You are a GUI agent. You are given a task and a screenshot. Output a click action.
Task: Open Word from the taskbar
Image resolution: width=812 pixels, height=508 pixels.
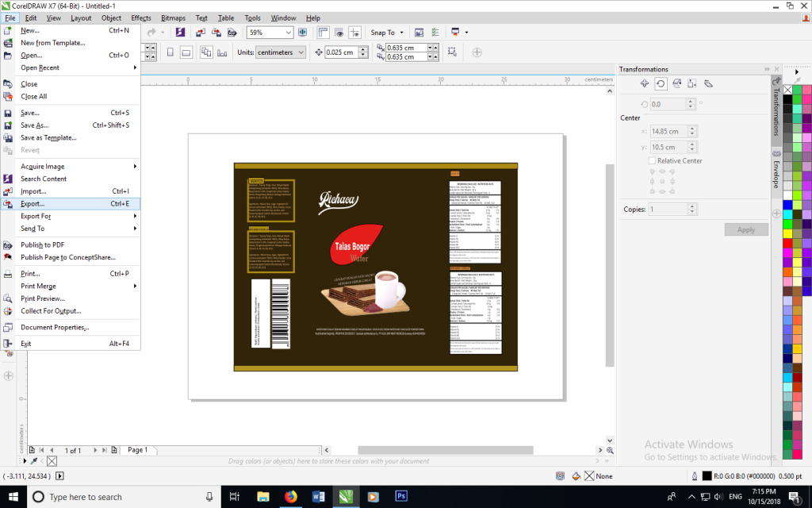tap(318, 497)
